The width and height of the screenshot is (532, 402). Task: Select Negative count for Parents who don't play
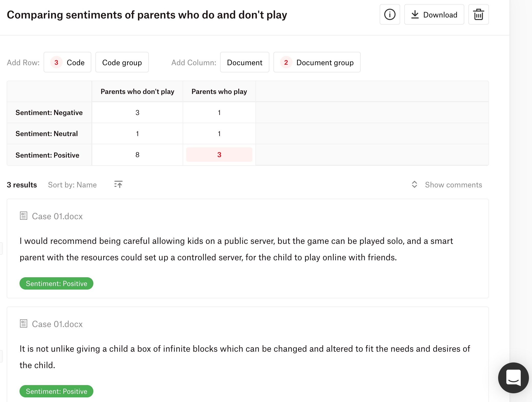point(137,112)
